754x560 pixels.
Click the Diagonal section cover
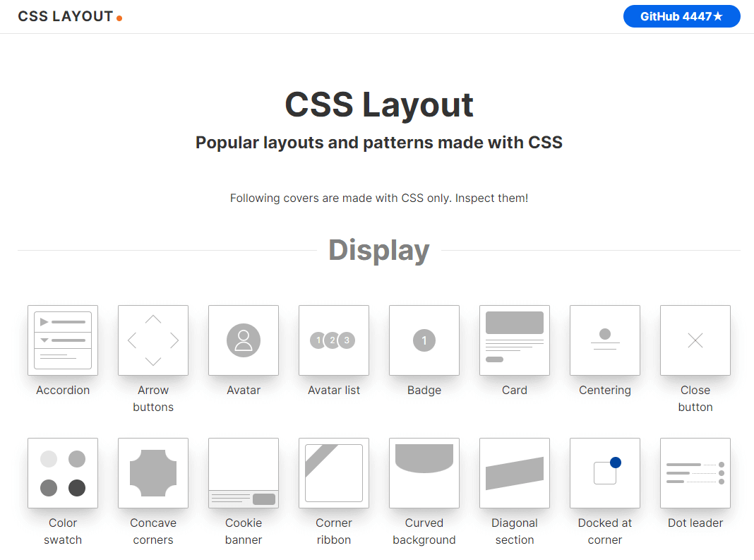pos(515,473)
